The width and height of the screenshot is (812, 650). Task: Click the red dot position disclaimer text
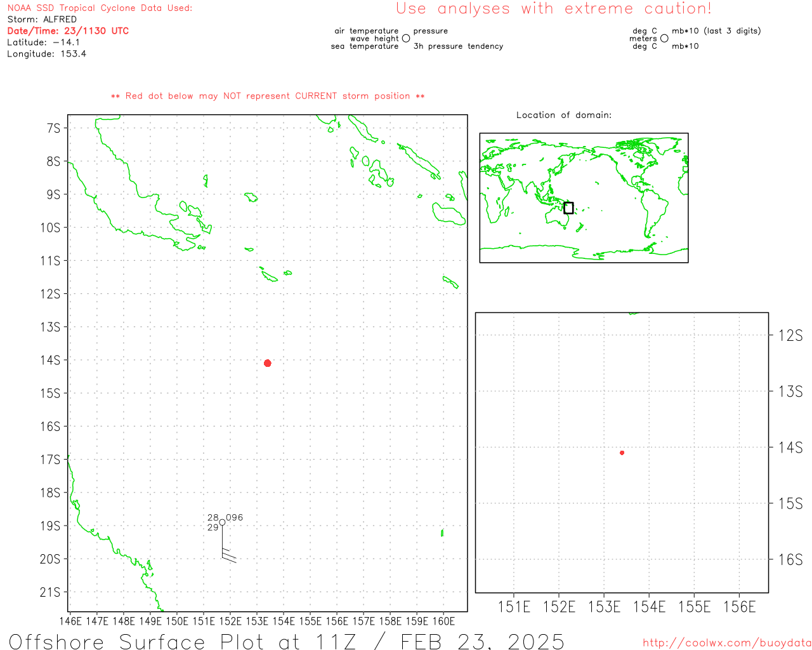click(x=268, y=96)
